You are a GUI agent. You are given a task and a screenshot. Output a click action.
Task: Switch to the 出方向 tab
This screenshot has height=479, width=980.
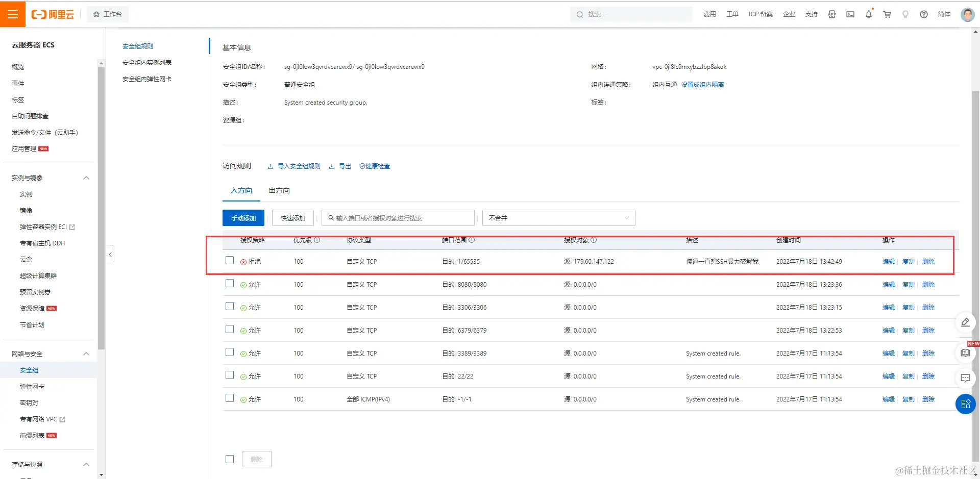tap(279, 190)
